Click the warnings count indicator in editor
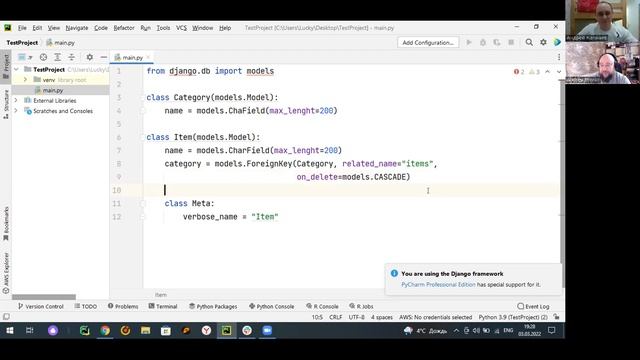This screenshot has height=360, width=640. 534,72
